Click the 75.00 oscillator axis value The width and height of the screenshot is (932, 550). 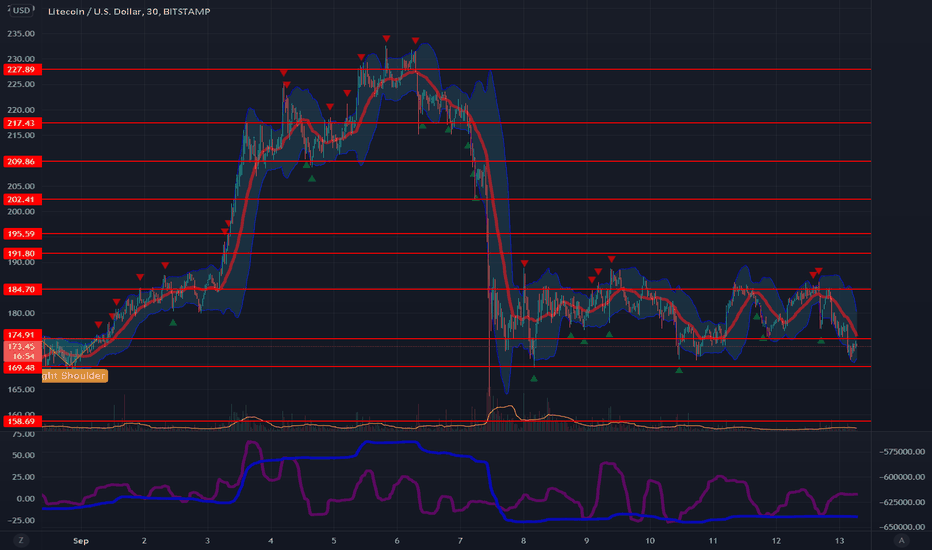pyautogui.click(x=24, y=434)
